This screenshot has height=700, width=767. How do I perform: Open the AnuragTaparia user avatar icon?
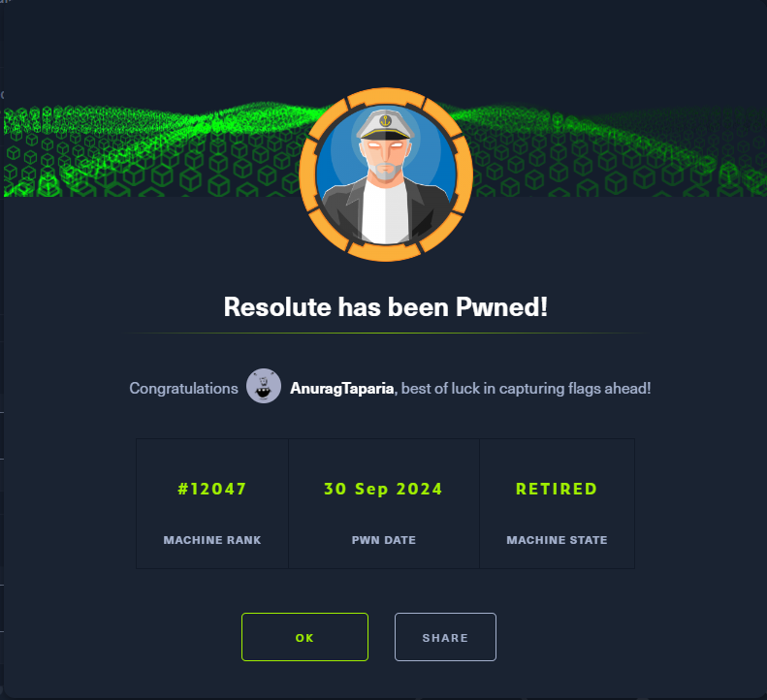[x=264, y=386]
